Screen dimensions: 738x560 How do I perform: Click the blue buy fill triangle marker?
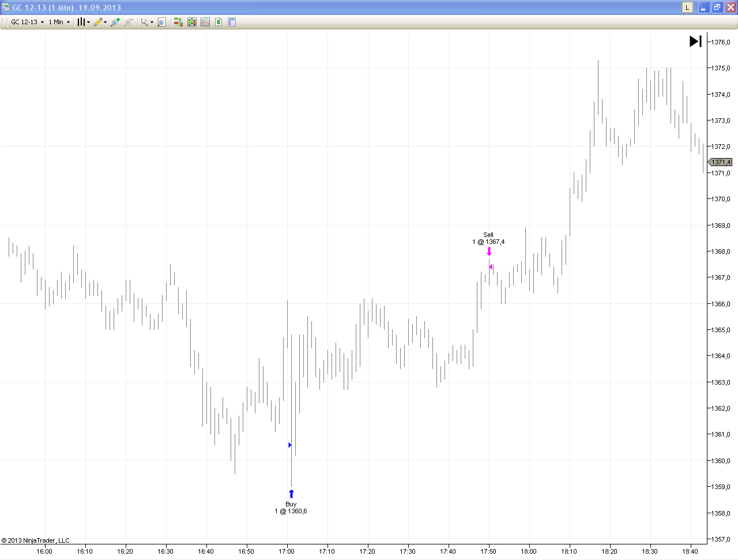290,445
